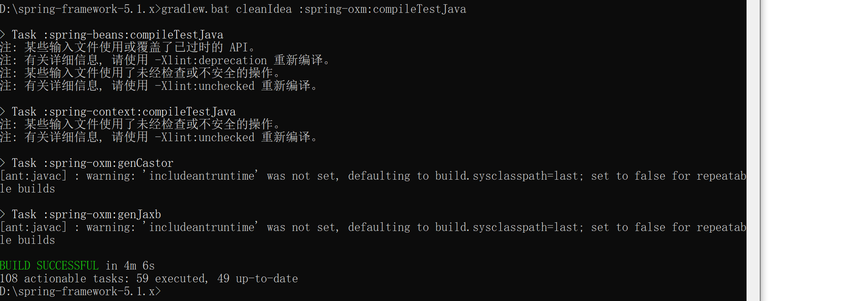868x301 pixels.
Task: Click -Xlint:unchecked under the spring-beans task
Action: pos(204,86)
